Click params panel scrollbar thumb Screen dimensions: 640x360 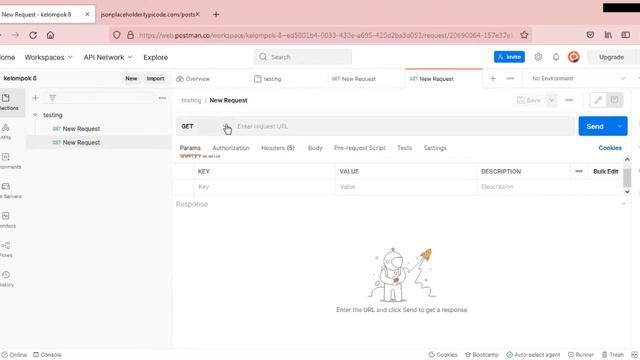click(x=627, y=178)
